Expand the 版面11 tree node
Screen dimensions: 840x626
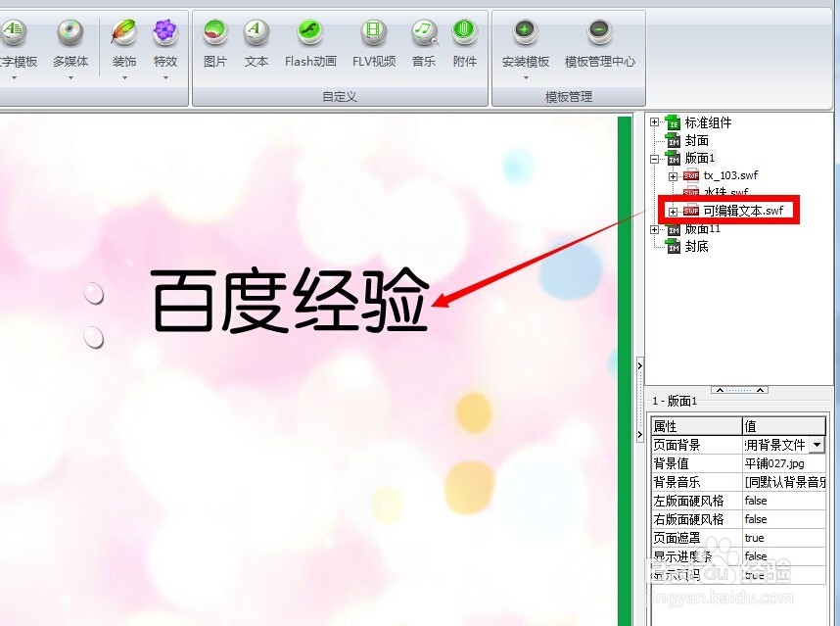(x=654, y=230)
